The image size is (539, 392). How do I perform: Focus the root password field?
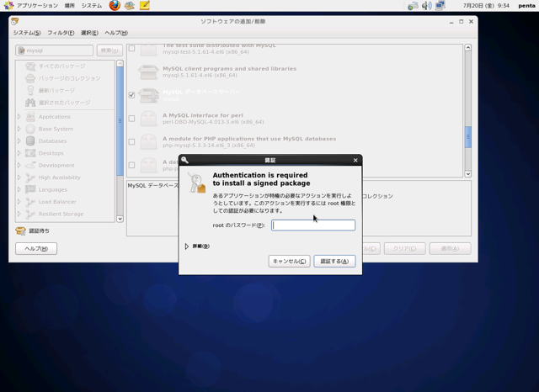tap(313, 225)
